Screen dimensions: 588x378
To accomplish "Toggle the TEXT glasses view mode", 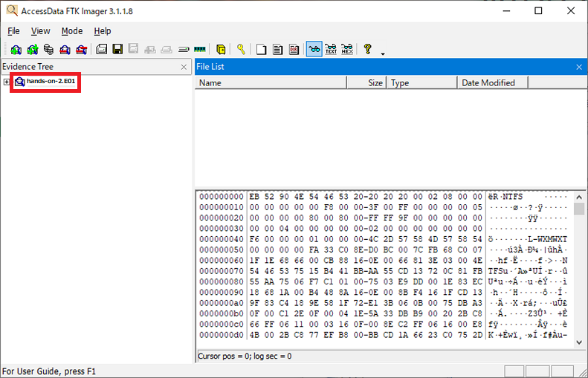I will coord(331,49).
